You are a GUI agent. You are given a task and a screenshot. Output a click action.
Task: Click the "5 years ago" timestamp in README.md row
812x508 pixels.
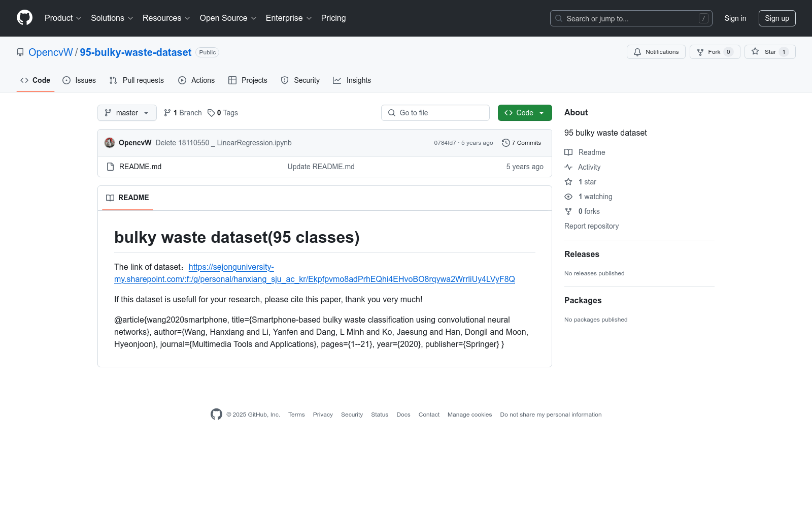coord(525,167)
